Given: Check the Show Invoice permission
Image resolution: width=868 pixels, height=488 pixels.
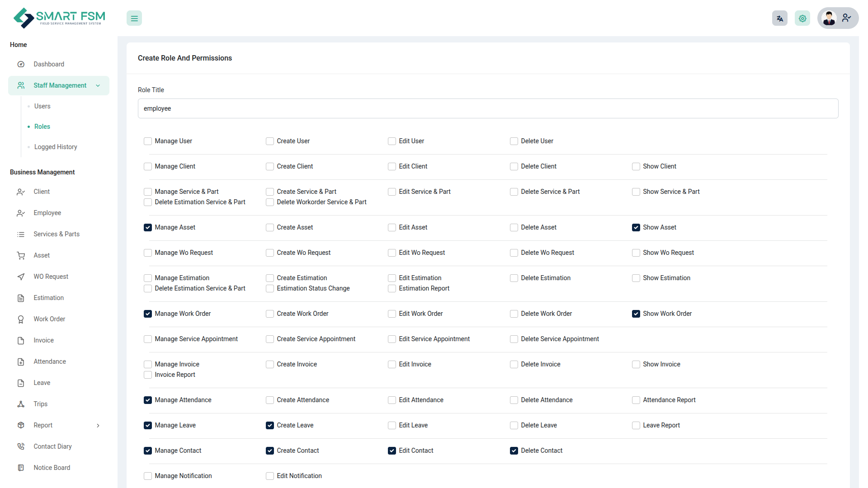Looking at the screenshot, I should 636,365.
